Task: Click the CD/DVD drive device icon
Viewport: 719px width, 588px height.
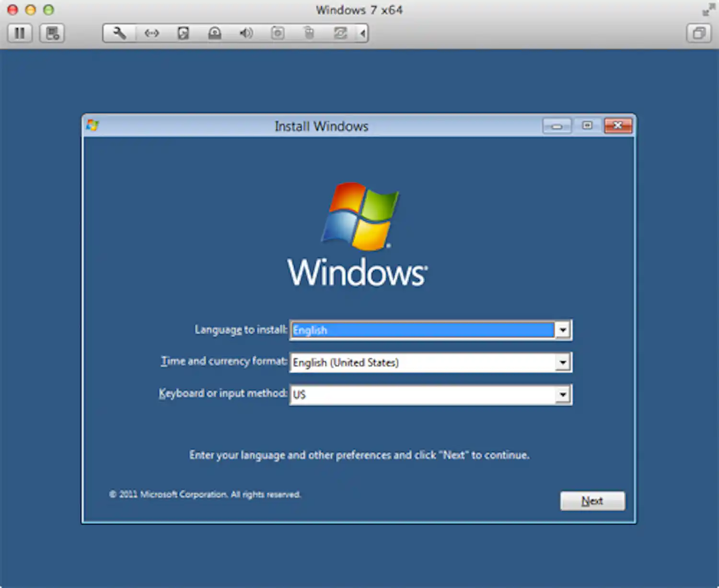Action: [x=215, y=33]
